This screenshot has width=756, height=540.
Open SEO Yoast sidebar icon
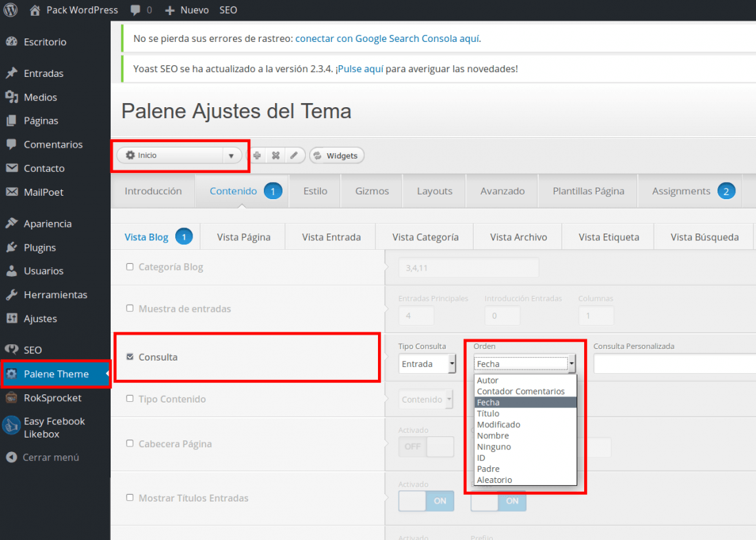[12, 350]
